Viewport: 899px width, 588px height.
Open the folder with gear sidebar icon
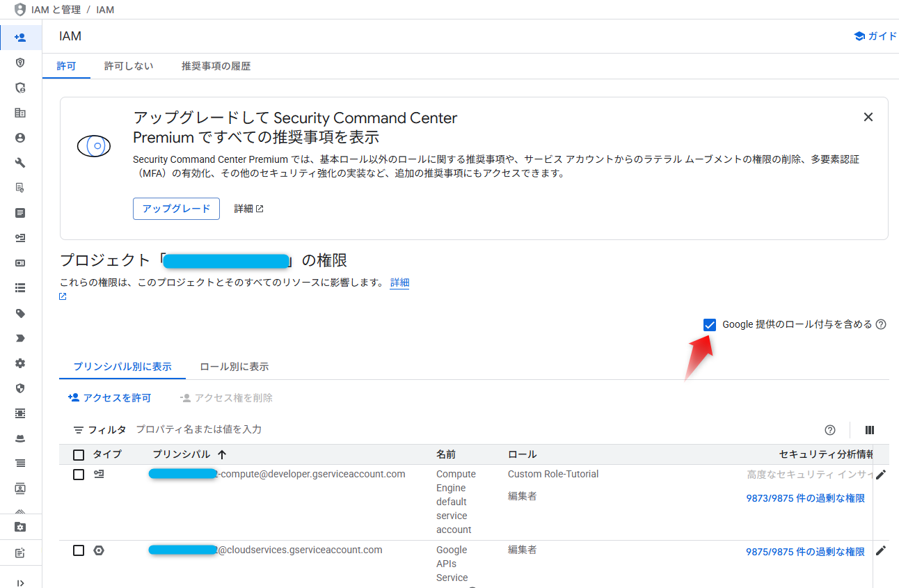20,527
